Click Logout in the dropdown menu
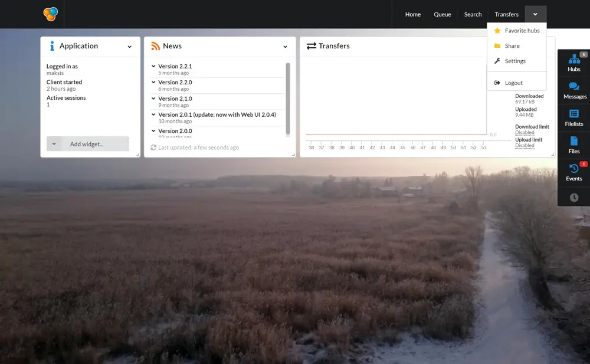This screenshot has height=364, width=590. tap(513, 83)
